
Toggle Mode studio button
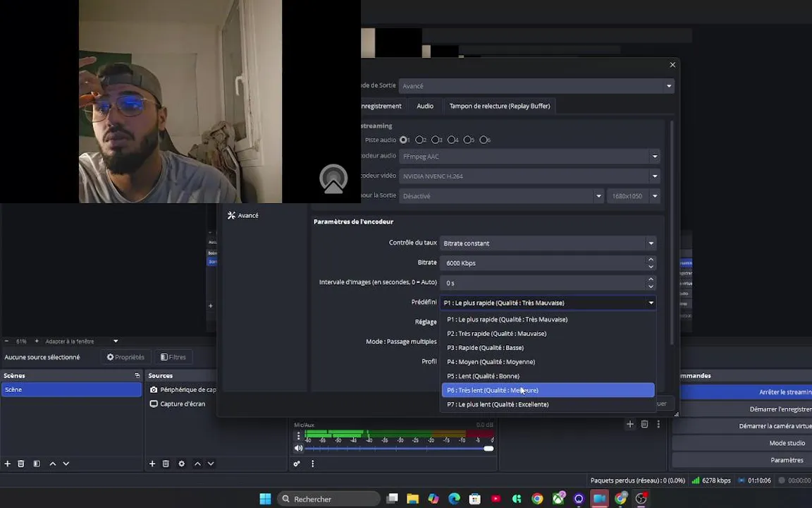[742, 443]
